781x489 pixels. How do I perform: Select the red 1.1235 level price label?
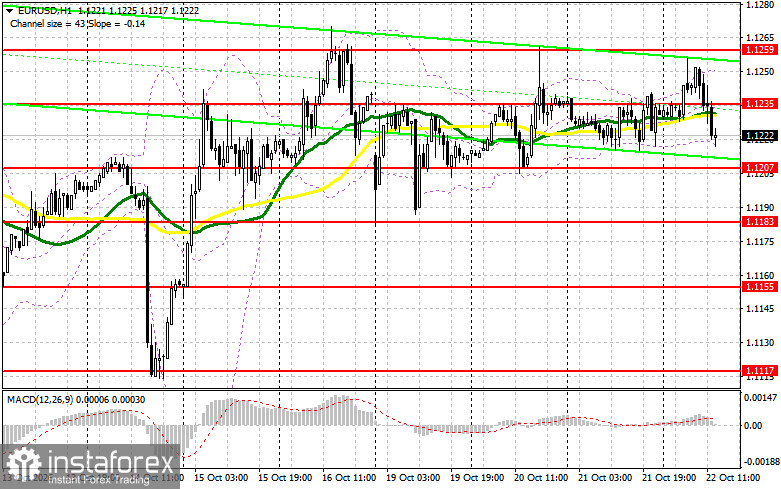click(x=760, y=104)
